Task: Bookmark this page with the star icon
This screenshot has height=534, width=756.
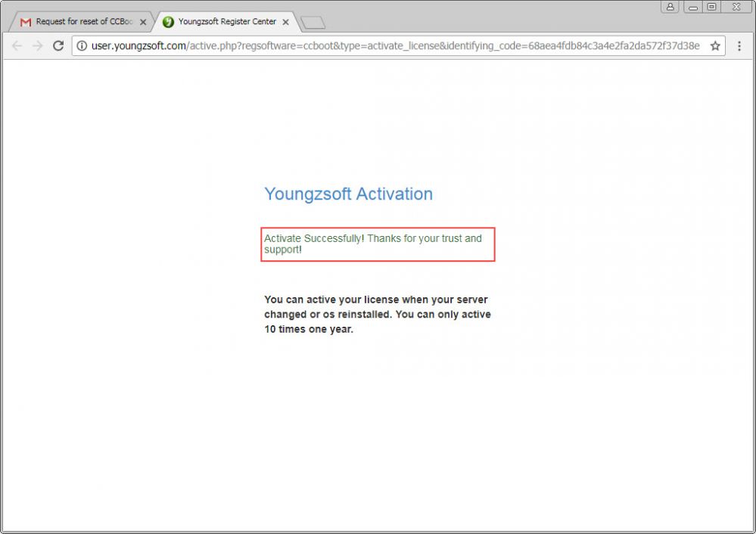Action: [x=715, y=46]
